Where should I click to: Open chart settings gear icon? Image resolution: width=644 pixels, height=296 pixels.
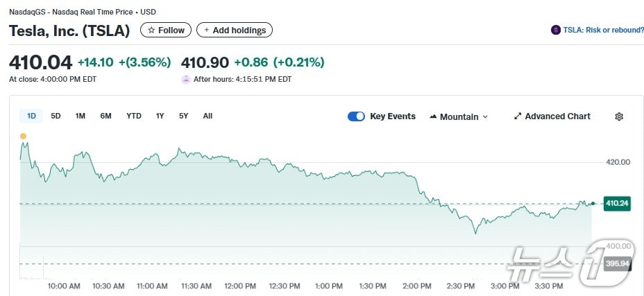click(x=619, y=116)
